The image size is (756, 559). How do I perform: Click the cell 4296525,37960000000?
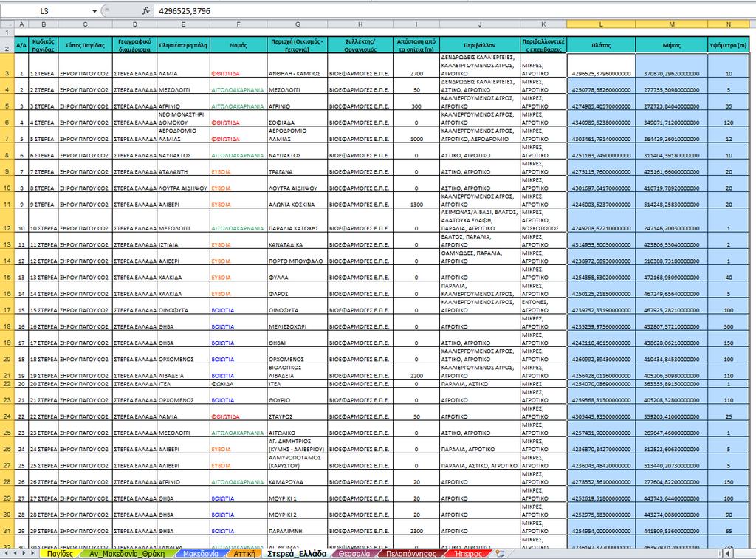(601, 66)
